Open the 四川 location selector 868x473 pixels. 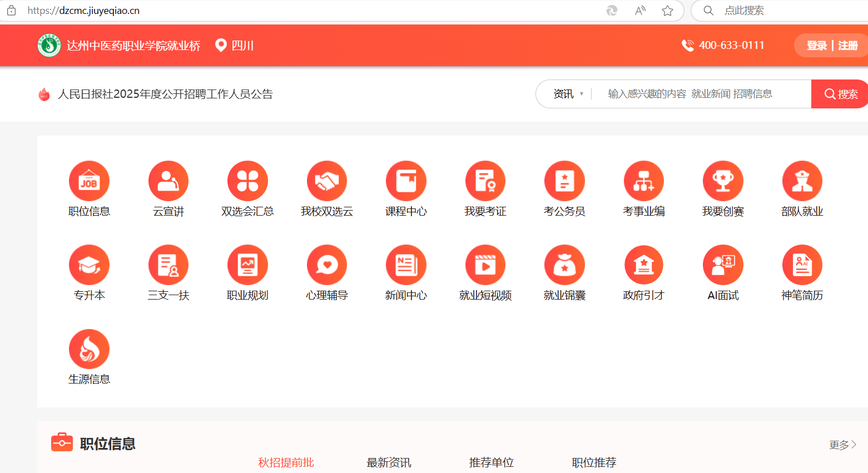tap(235, 46)
